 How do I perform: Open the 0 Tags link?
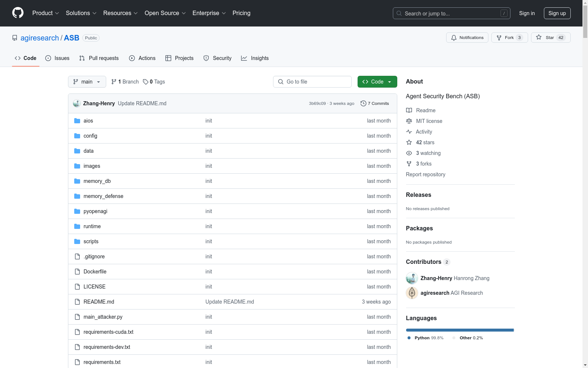coord(154,82)
